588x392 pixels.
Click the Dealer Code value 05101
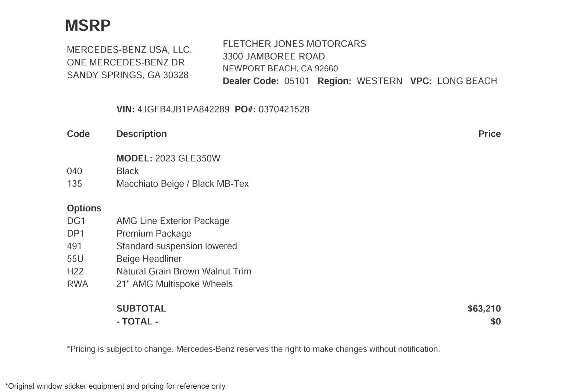pos(297,81)
